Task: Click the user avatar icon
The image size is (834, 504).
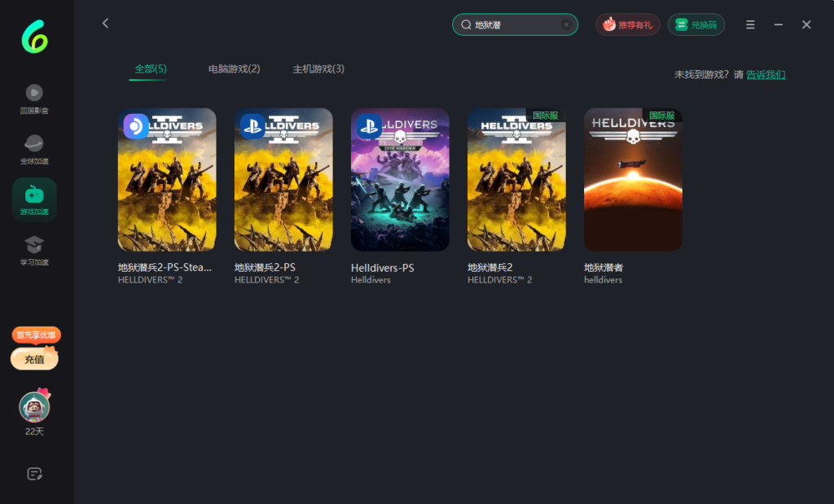Action: [x=34, y=406]
